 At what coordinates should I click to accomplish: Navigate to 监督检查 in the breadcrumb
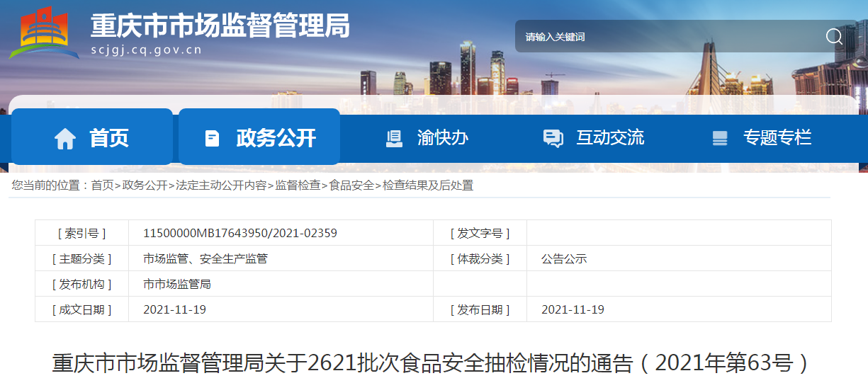pos(298,185)
